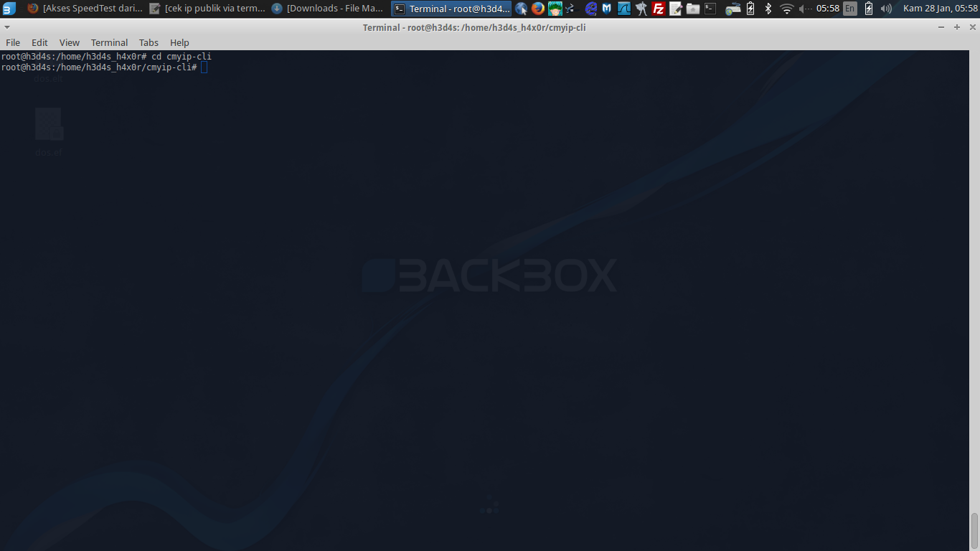Open the text editor notepad launcher
The image size is (980, 551).
tap(676, 9)
